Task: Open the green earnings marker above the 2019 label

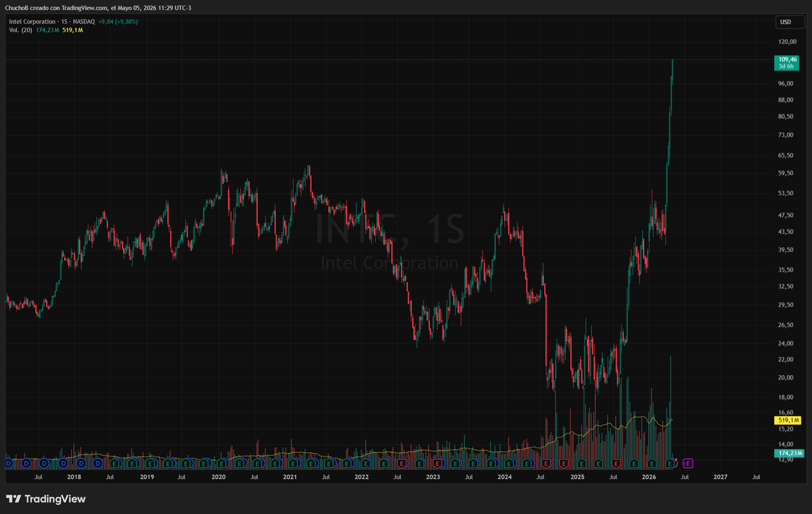Action: pyautogui.click(x=150, y=464)
